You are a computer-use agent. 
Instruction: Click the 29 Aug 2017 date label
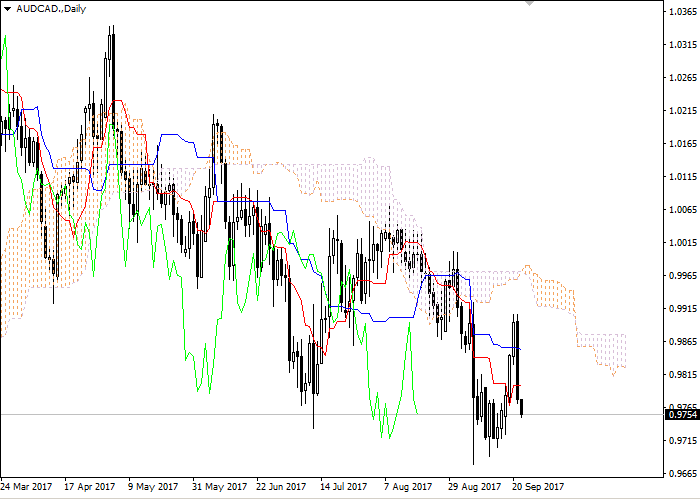474,487
